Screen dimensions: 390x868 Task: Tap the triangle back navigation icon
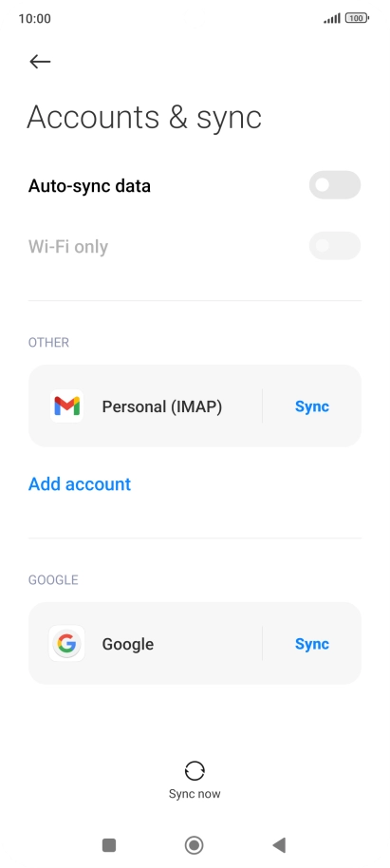point(279,845)
